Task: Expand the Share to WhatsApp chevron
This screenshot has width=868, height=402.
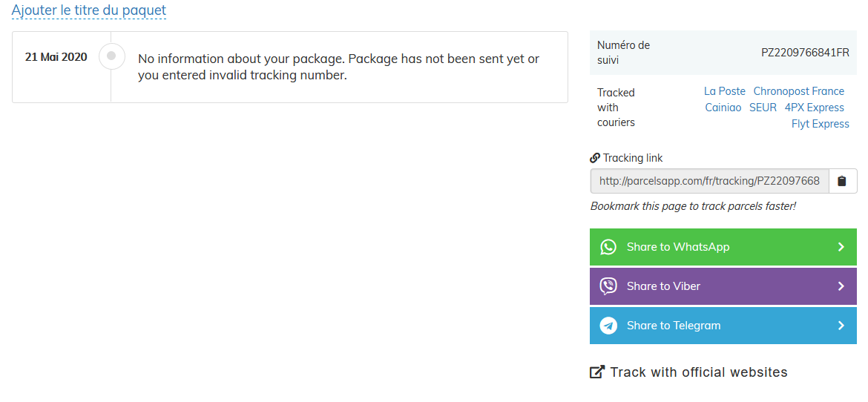Action: coord(841,247)
